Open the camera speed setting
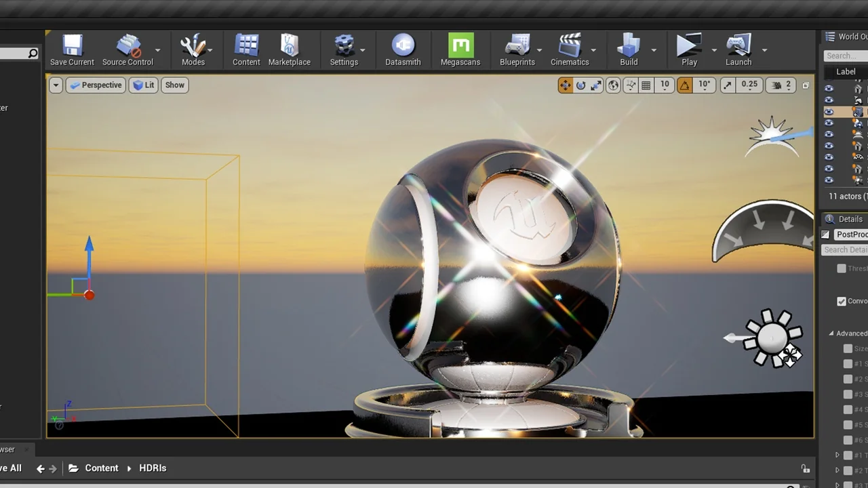Image resolution: width=868 pixels, height=488 pixels. tap(781, 85)
